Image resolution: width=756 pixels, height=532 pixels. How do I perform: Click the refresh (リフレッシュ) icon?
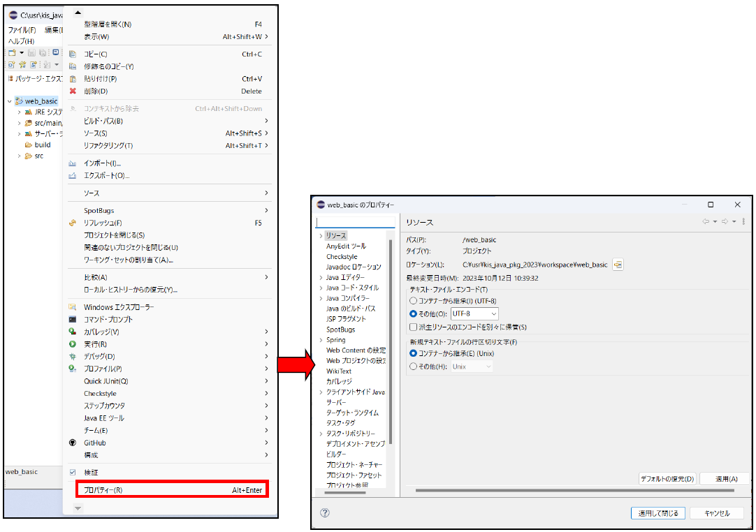coord(73,223)
